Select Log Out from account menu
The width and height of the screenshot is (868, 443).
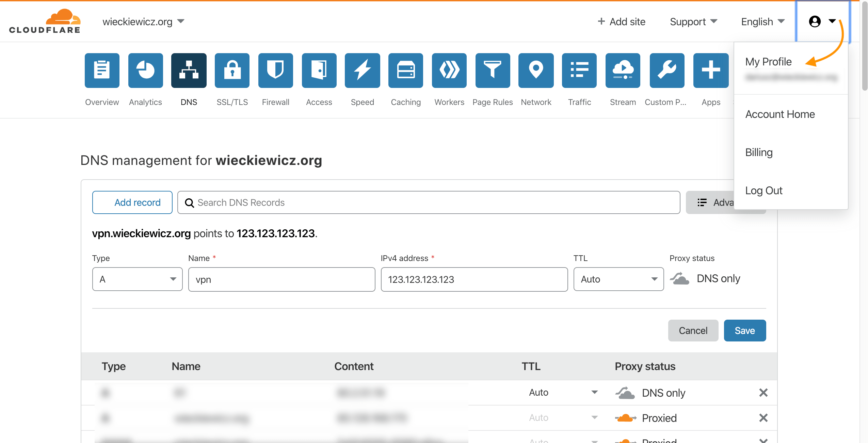764,190
